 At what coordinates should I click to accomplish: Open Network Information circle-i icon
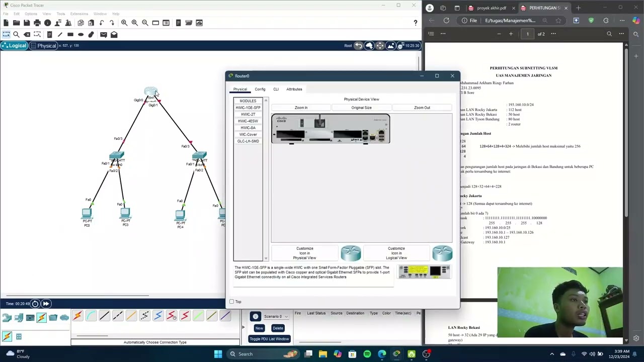(x=48, y=23)
